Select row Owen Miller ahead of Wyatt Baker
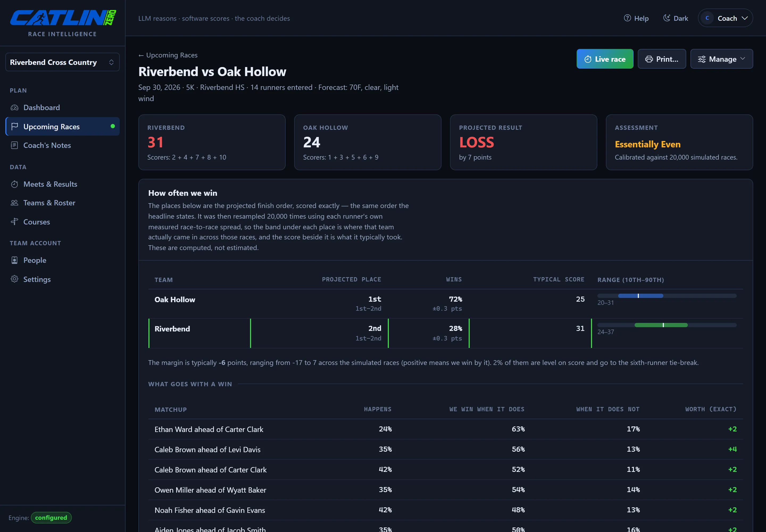The width and height of the screenshot is (766, 532). point(445,490)
